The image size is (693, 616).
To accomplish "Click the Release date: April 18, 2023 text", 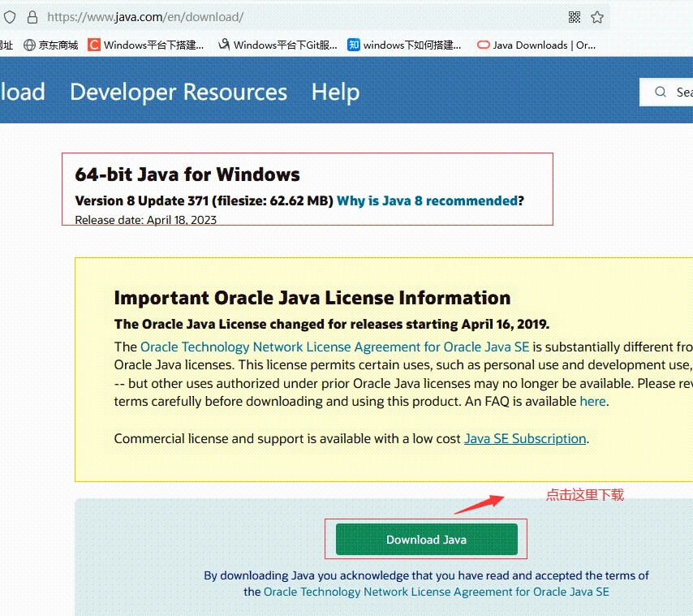I will [146, 220].
